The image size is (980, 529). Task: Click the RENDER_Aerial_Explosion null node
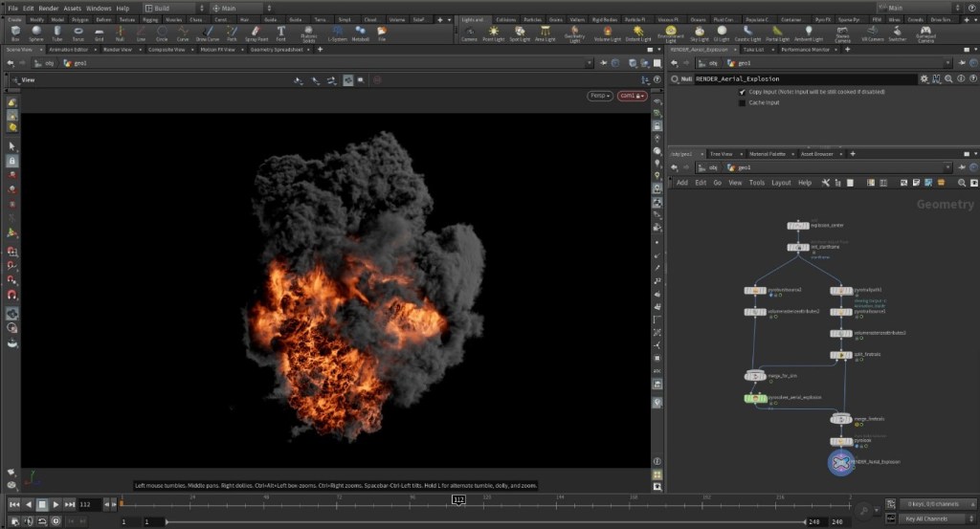click(839, 462)
